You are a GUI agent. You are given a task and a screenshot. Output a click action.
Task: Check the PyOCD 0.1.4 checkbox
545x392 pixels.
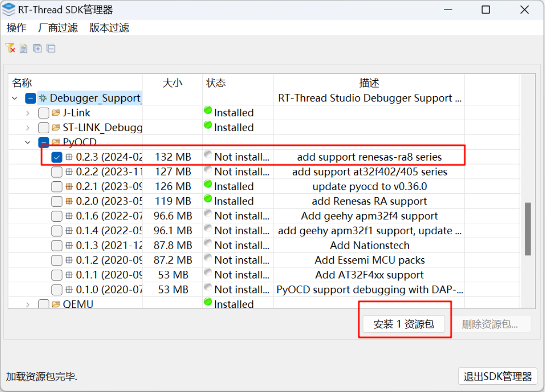tap(57, 230)
